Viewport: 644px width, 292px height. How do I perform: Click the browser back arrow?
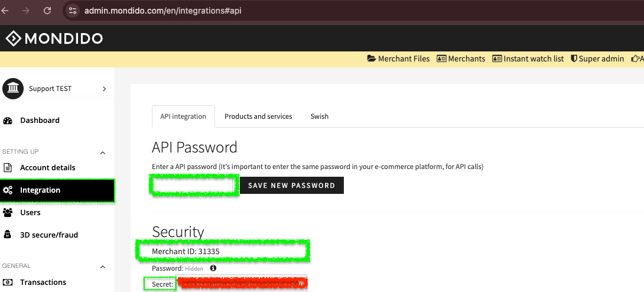pos(5,11)
